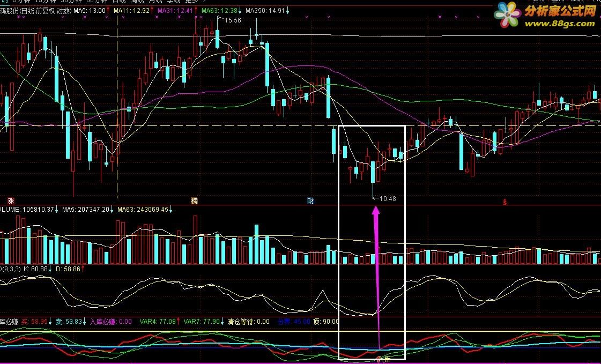Select the chart title 日线.前复权.对数 label
601x364 pixels.
click(x=45, y=11)
